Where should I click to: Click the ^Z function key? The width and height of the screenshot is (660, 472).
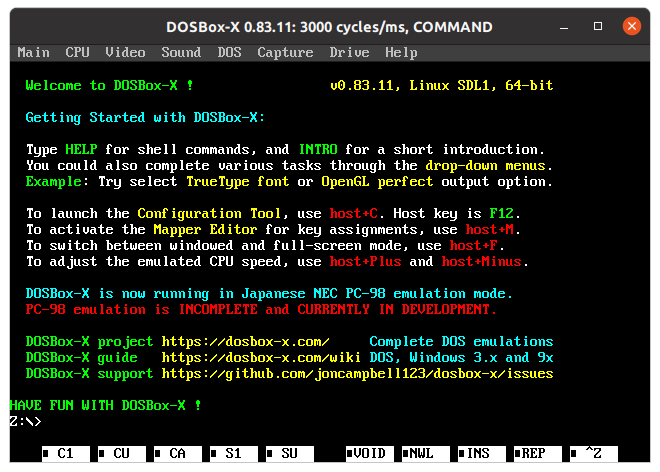coord(593,453)
